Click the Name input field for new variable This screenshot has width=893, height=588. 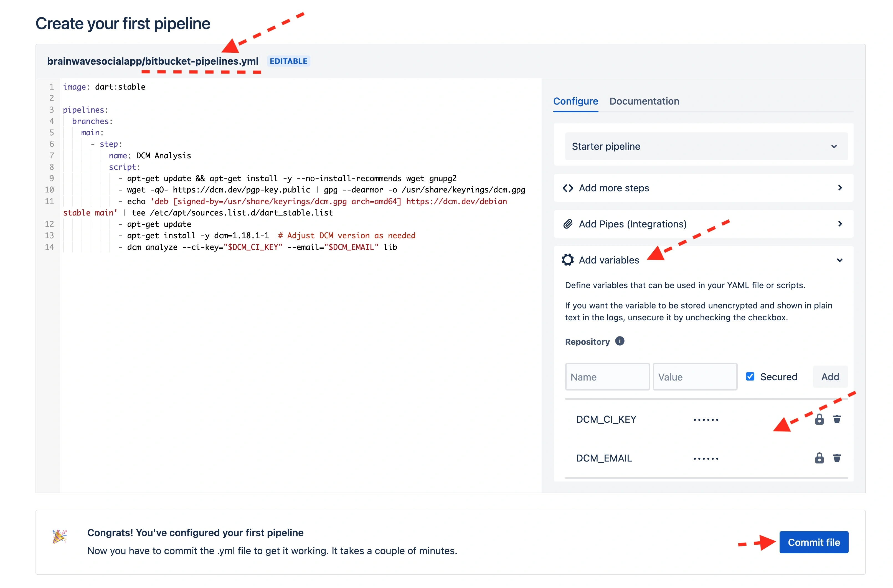607,377
